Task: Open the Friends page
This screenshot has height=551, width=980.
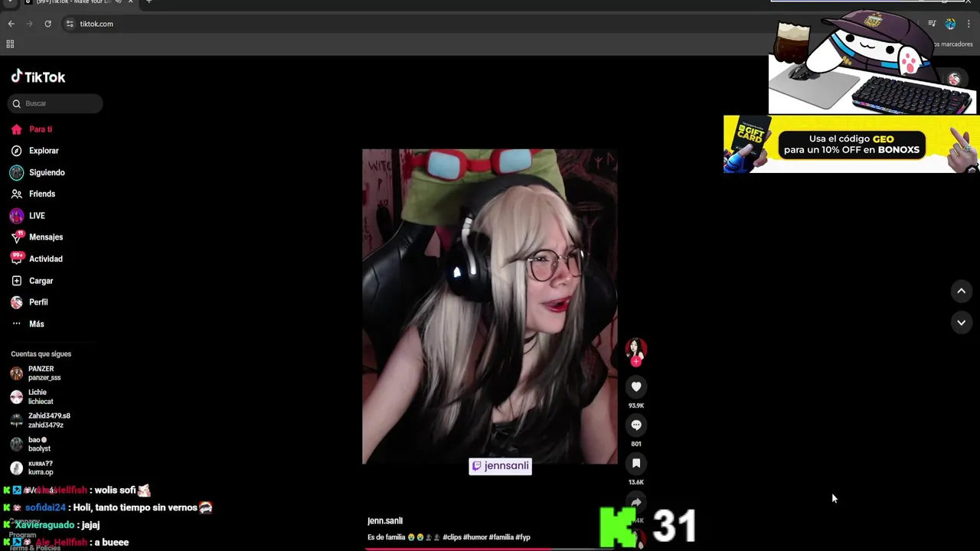Action: coord(42,194)
